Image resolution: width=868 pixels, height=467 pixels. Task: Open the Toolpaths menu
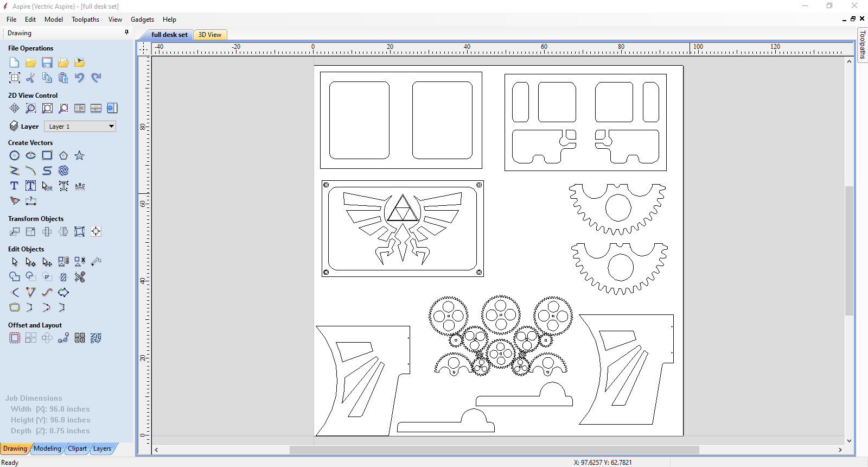pyautogui.click(x=86, y=19)
